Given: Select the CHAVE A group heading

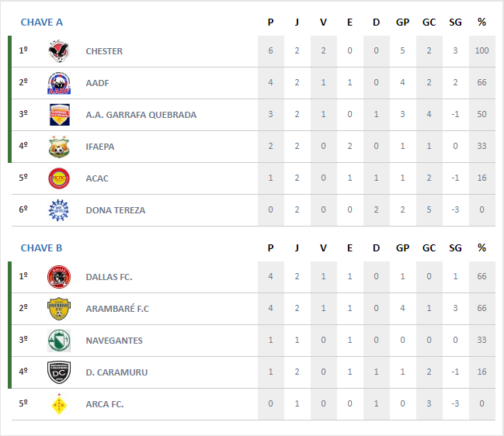Looking at the screenshot, I should (x=42, y=22).
